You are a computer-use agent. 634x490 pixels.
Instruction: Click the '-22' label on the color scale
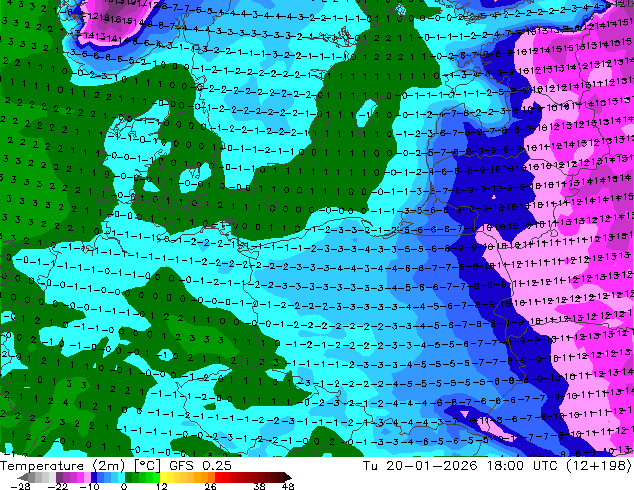coord(57,486)
